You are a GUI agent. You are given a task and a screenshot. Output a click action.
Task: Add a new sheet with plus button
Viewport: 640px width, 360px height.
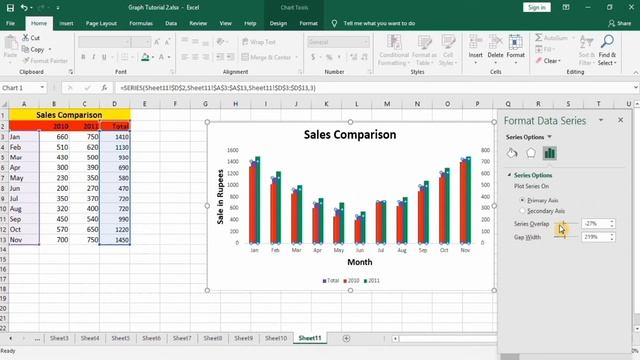pyautogui.click(x=346, y=338)
